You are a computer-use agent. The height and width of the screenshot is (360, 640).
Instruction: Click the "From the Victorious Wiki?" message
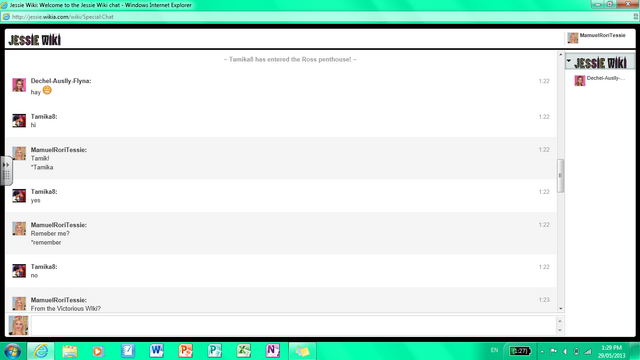point(66,309)
